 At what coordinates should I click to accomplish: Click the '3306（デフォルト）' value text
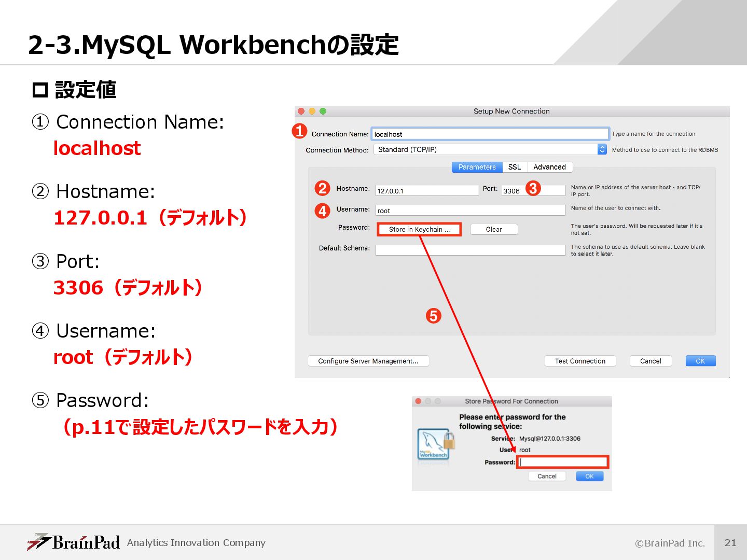[x=128, y=287]
